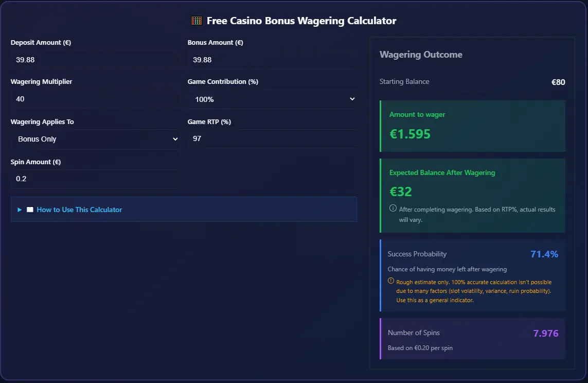
Task: Click the Number of Spins card
Action: 472,339
